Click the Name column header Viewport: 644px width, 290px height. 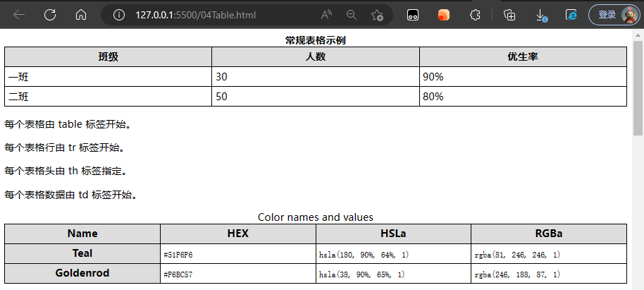point(82,234)
